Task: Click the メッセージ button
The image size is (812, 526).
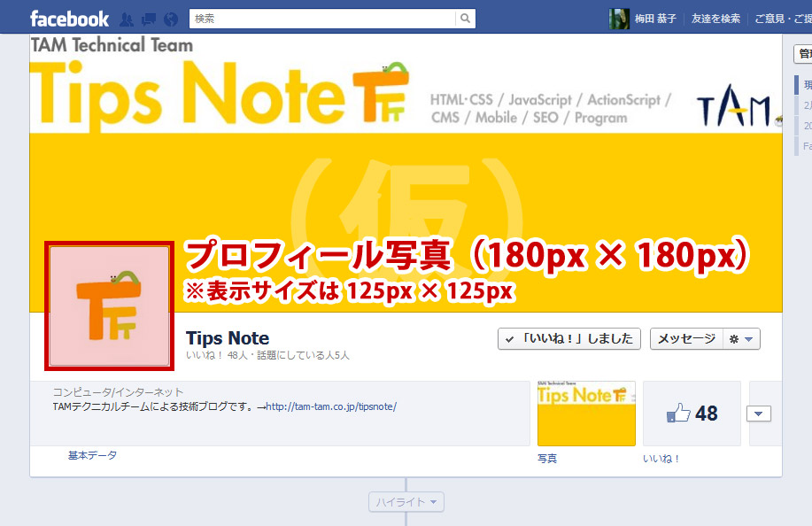Action: click(x=686, y=339)
